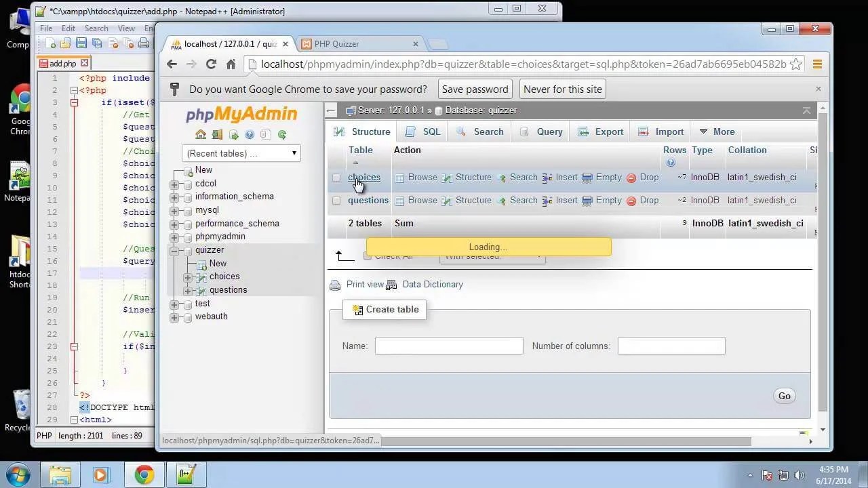
Task: Switch to the Export tab
Action: click(x=600, y=131)
